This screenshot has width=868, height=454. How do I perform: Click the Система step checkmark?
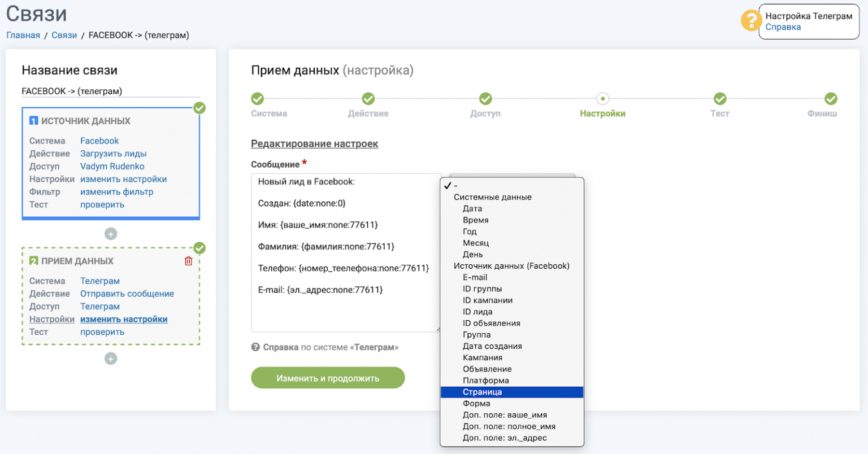pyautogui.click(x=257, y=99)
